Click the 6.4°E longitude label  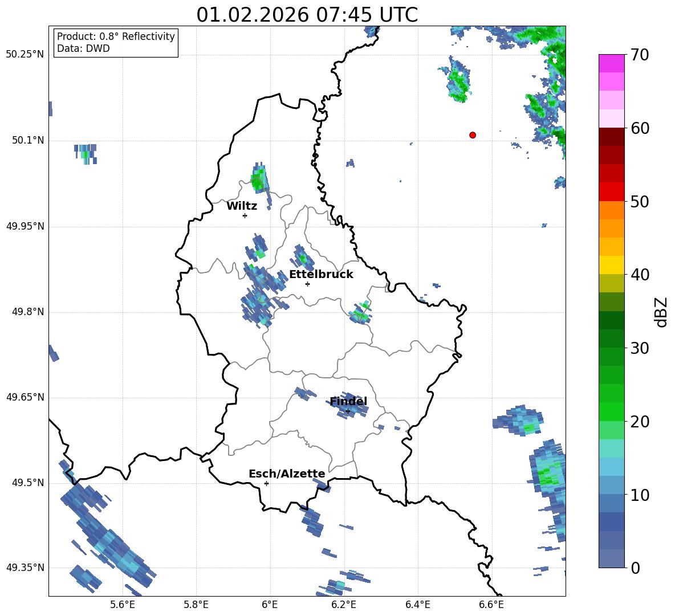click(417, 605)
